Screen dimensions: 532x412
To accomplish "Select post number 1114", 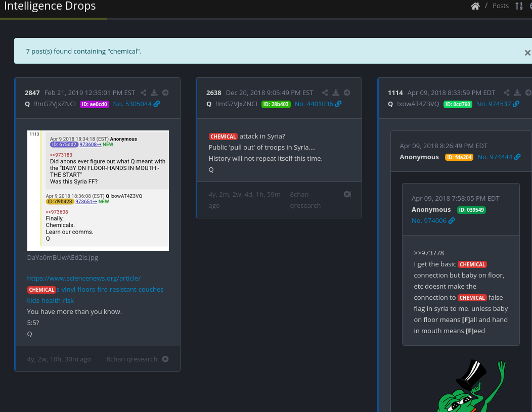I will [395, 93].
